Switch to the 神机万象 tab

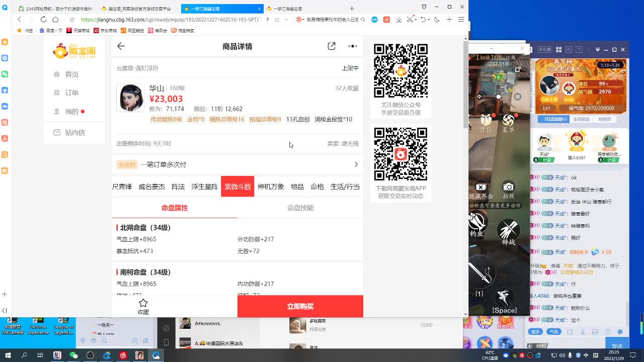click(x=271, y=187)
